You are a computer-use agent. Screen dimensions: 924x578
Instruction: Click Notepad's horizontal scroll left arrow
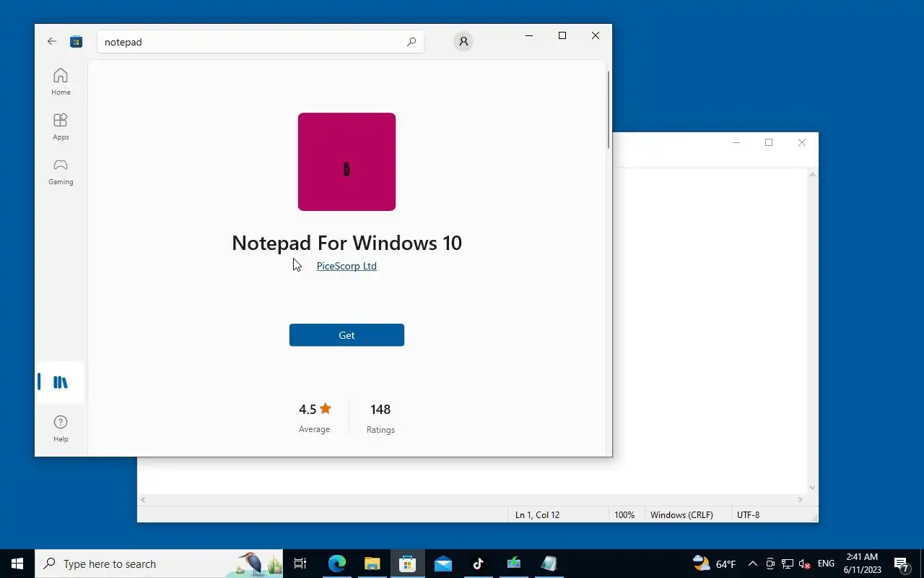[143, 499]
